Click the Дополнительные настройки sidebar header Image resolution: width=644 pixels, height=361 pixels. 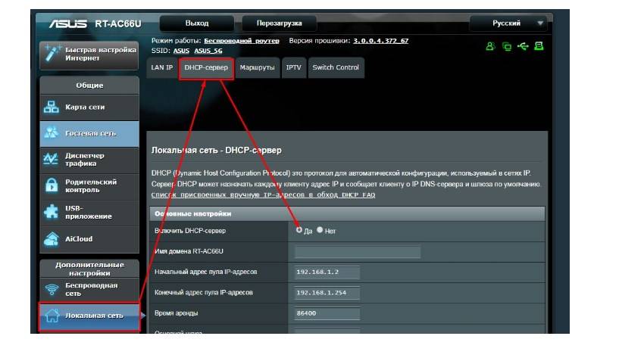89,269
